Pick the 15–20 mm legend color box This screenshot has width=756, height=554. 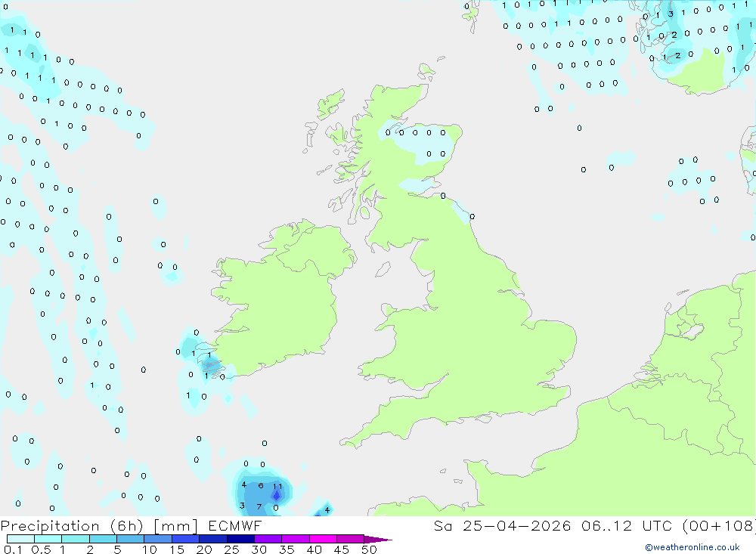(x=186, y=539)
